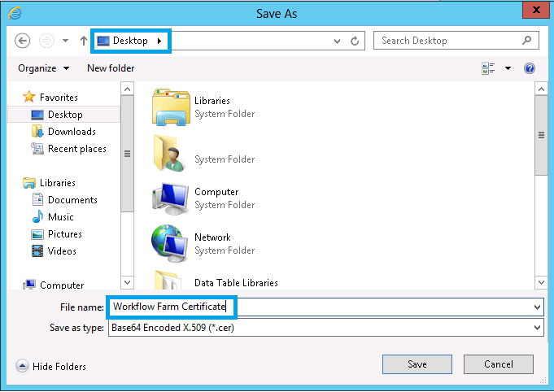Collapse the pane with Hide Folders

[50, 367]
